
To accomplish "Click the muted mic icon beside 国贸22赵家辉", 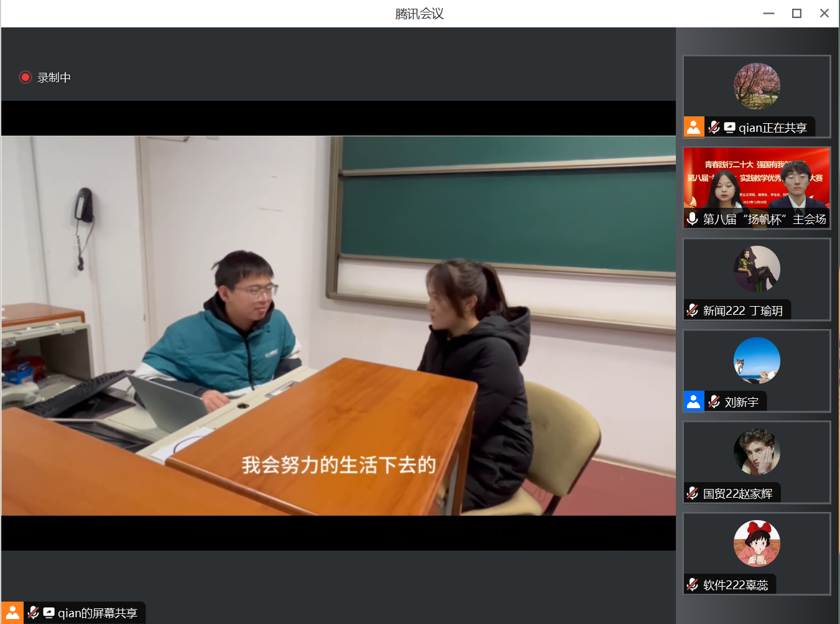I will click(692, 493).
